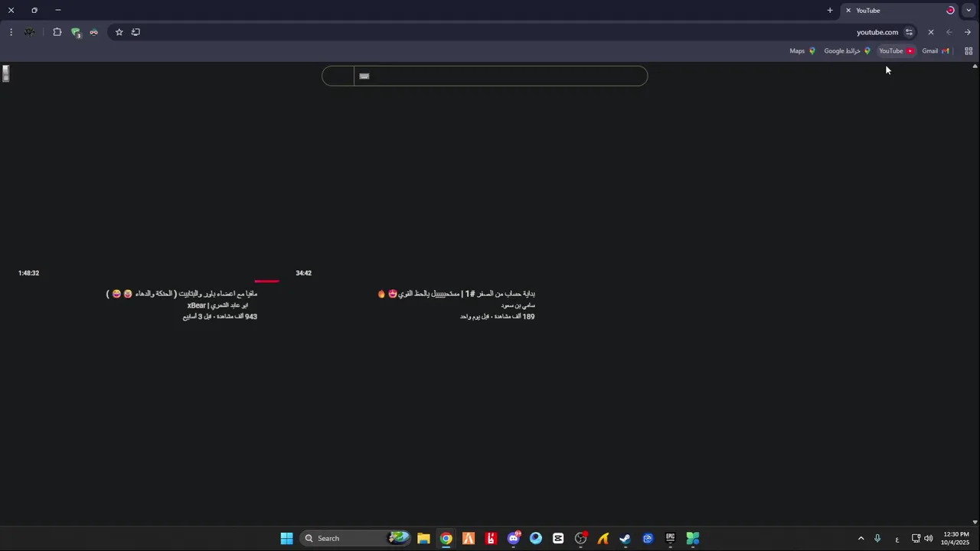
Task: Open the red B app on the taskbar
Action: click(491, 538)
